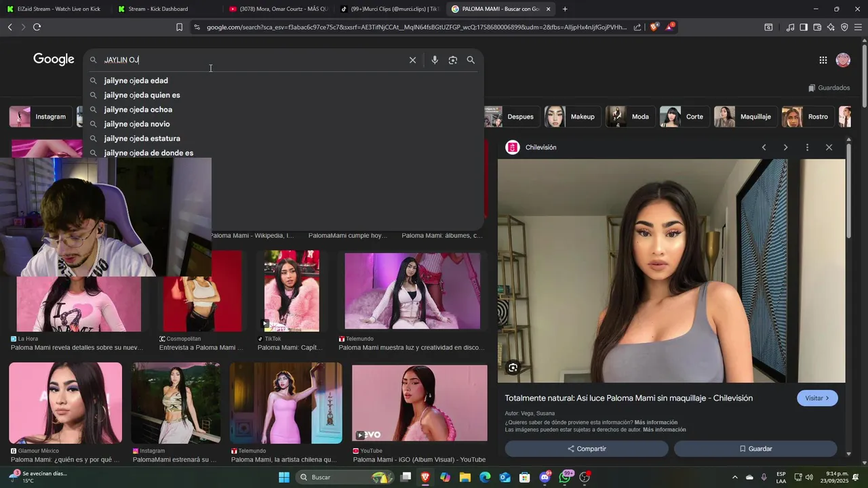Switch to Murci Clips TikTok tab
Viewport: 868px width, 488px height.
[389, 9]
